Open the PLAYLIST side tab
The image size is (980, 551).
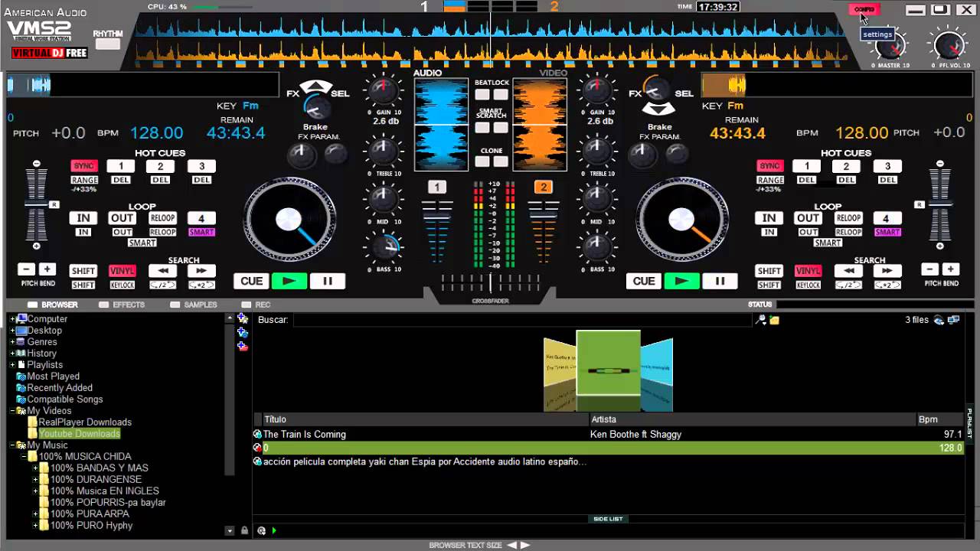(970, 423)
